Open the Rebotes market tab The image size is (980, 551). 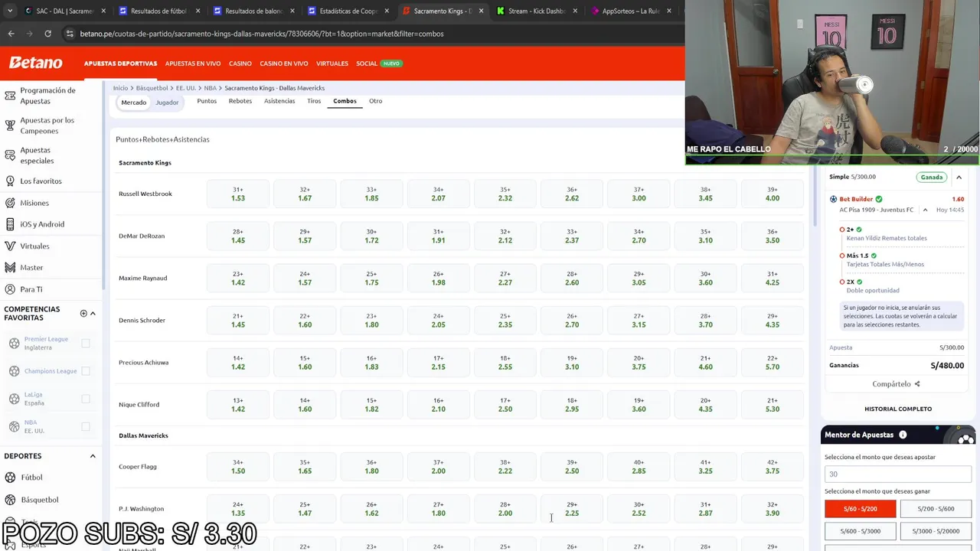[x=240, y=101]
